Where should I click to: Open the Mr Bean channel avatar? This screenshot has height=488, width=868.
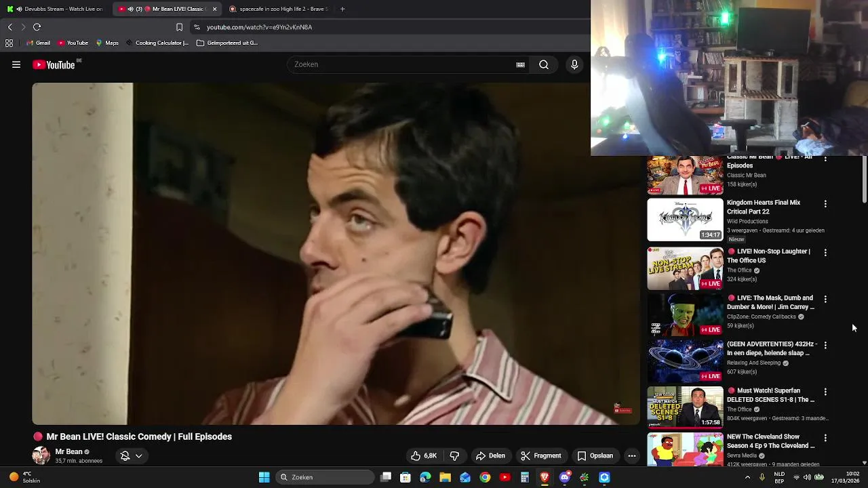tap(41, 455)
